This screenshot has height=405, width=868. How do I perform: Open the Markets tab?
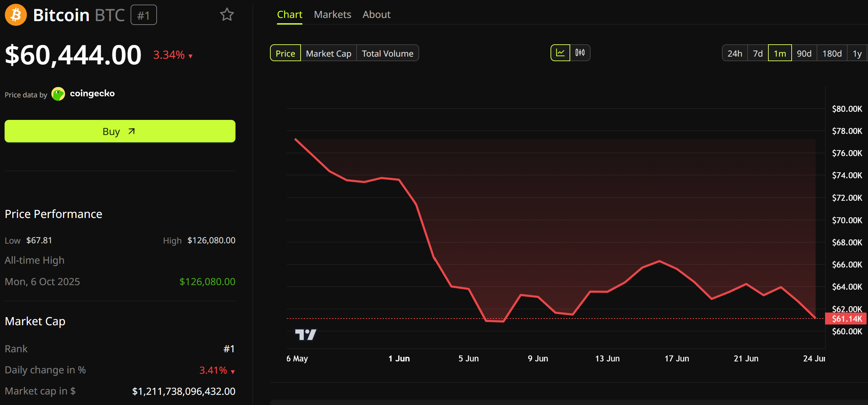[x=333, y=14]
